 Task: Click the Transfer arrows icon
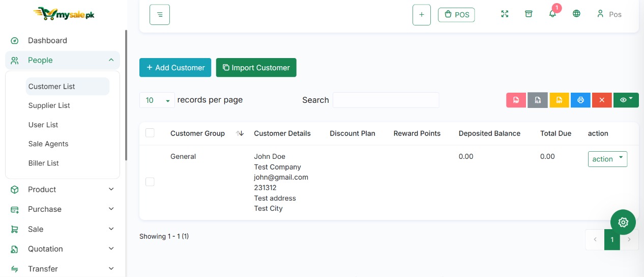click(15, 269)
